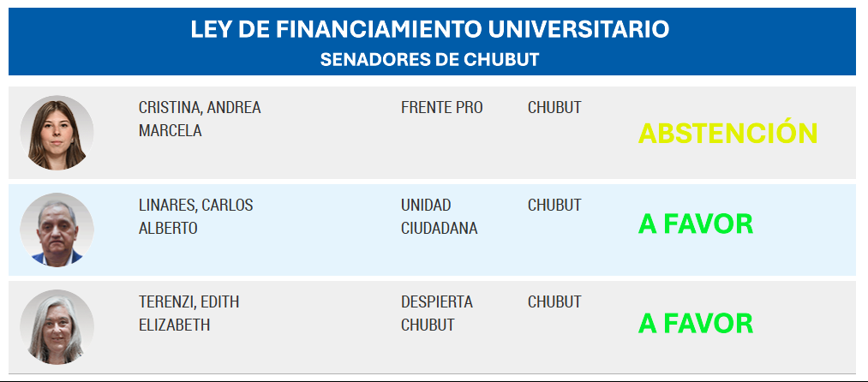The height and width of the screenshot is (382, 868).
Task: View Edith Terenzi's portrait photo
Action: tap(57, 326)
